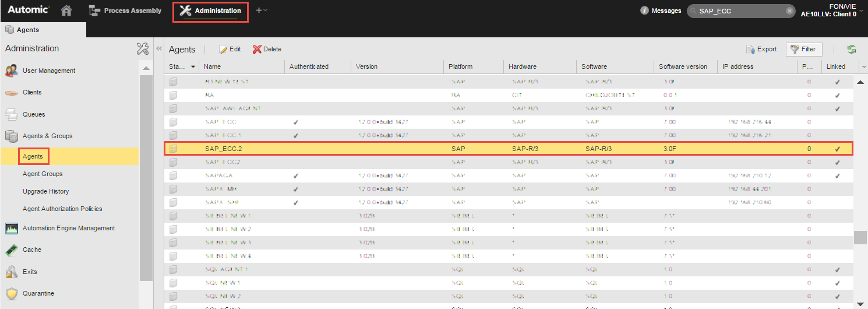
Task: Open Automation Engine Management
Action: [69, 228]
